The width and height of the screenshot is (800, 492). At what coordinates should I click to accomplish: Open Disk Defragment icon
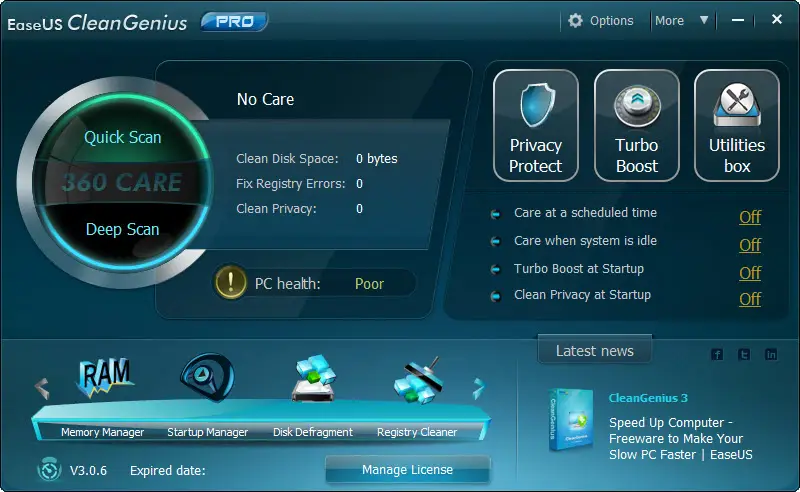[314, 378]
